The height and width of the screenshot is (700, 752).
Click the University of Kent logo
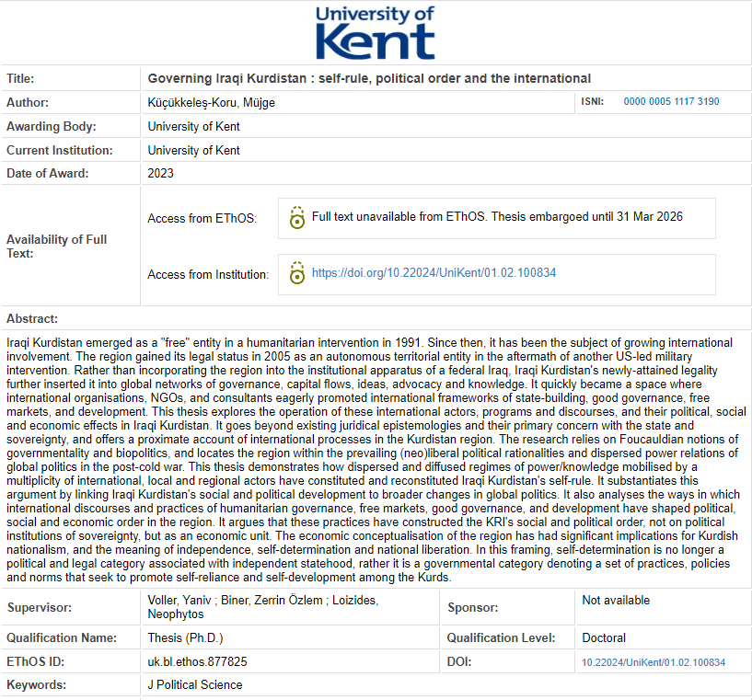[375, 33]
